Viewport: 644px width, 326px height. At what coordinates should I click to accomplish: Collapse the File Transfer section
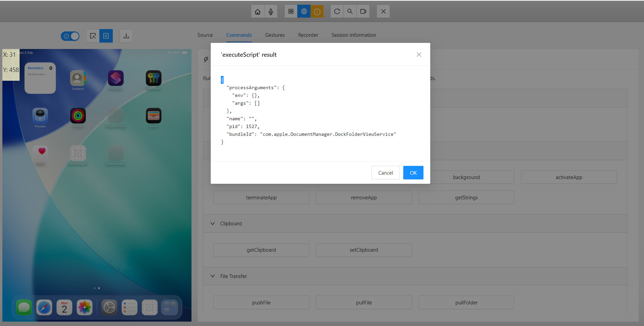pos(213,276)
